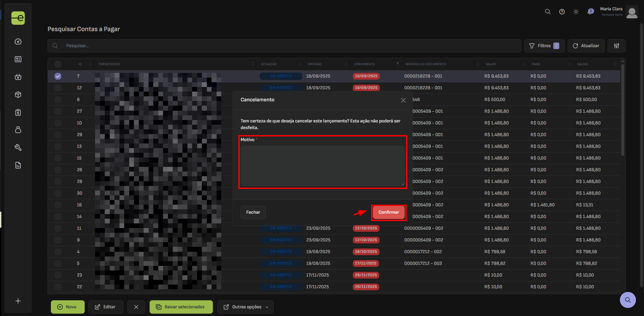Click the 19/09/2025 due date badge in row 7
The image size is (644, 316).
pyautogui.click(x=366, y=76)
